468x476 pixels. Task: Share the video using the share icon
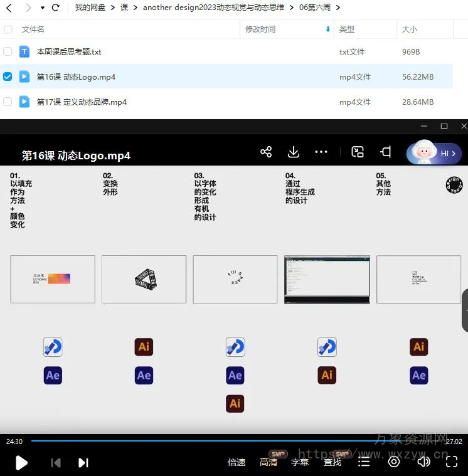coord(266,152)
